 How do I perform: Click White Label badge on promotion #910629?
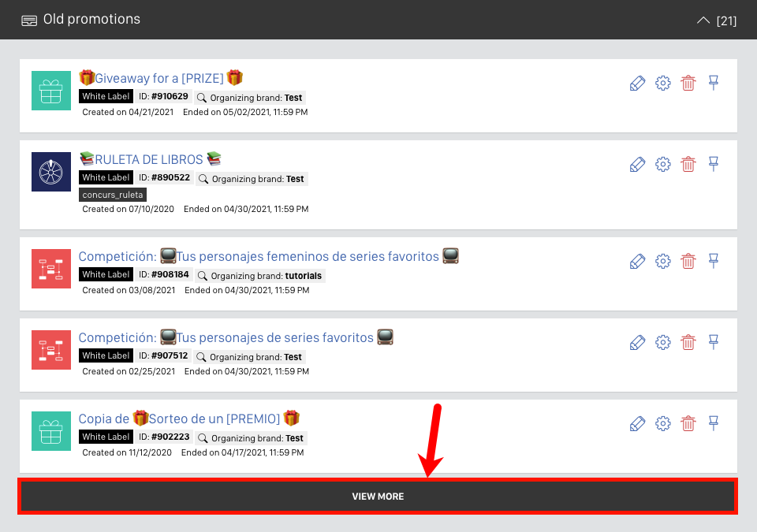(106, 96)
